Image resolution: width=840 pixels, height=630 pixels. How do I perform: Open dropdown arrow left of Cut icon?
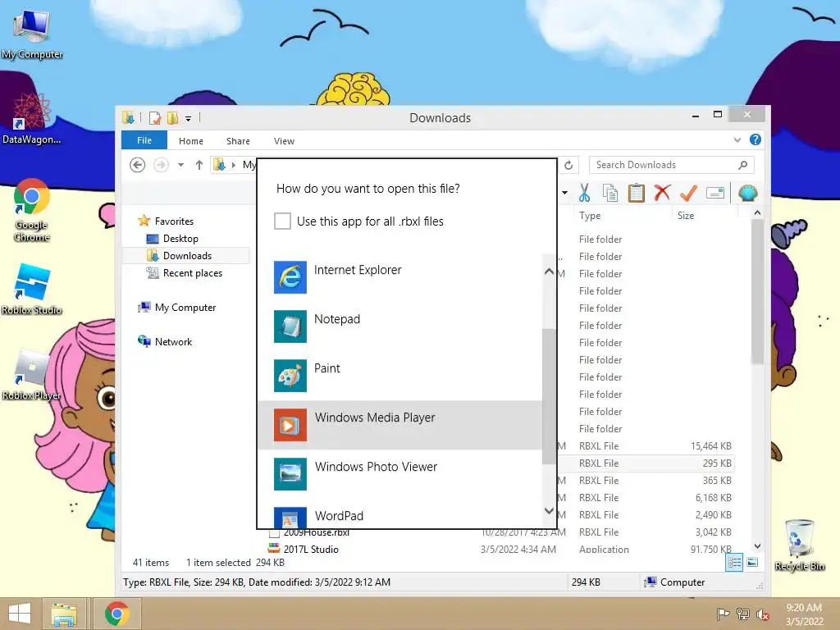pyautogui.click(x=564, y=193)
